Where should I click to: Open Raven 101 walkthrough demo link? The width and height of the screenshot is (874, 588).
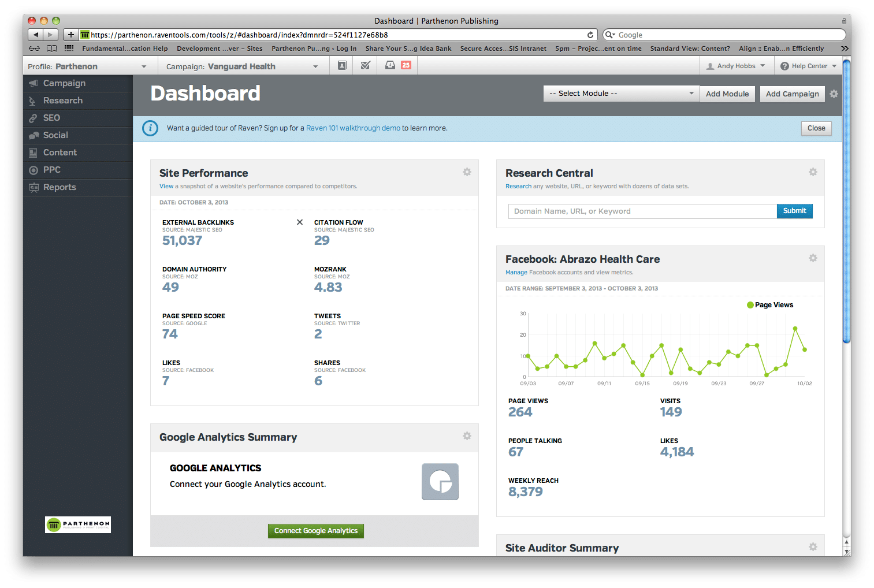tap(353, 128)
